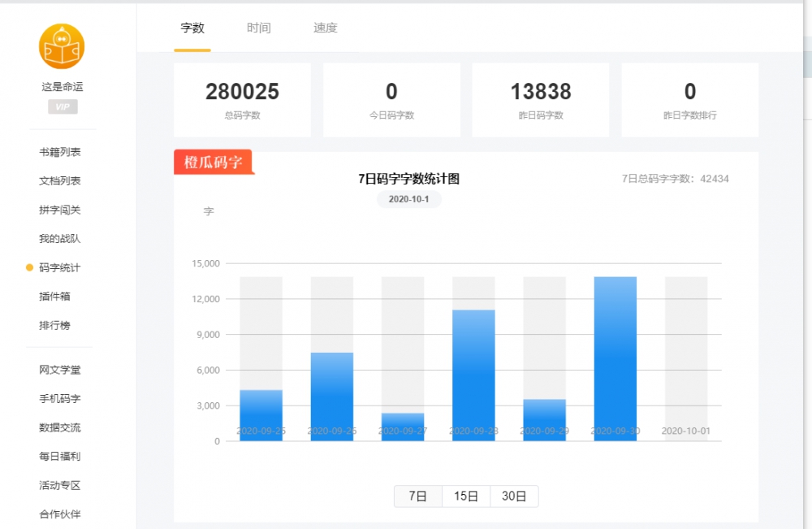Switch to the 字数 tab
812x529 pixels.
tap(192, 28)
